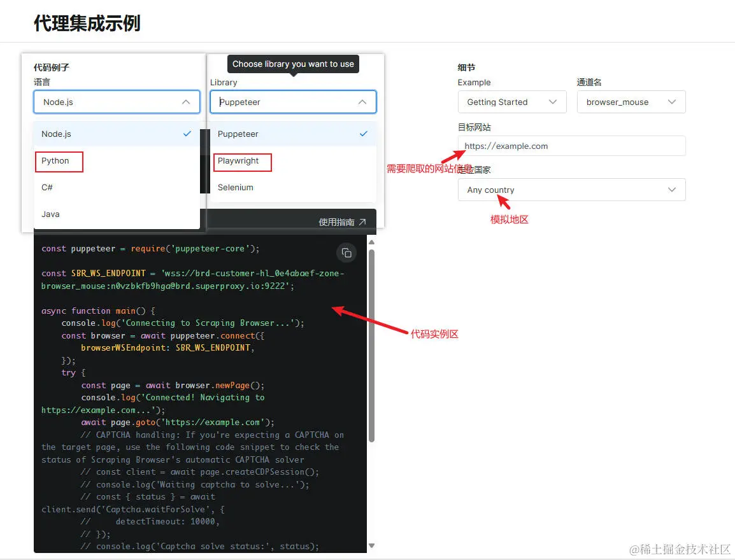735x560 pixels.
Task: Open the 通道名 browser_mouse dropdown
Action: pyautogui.click(x=631, y=102)
